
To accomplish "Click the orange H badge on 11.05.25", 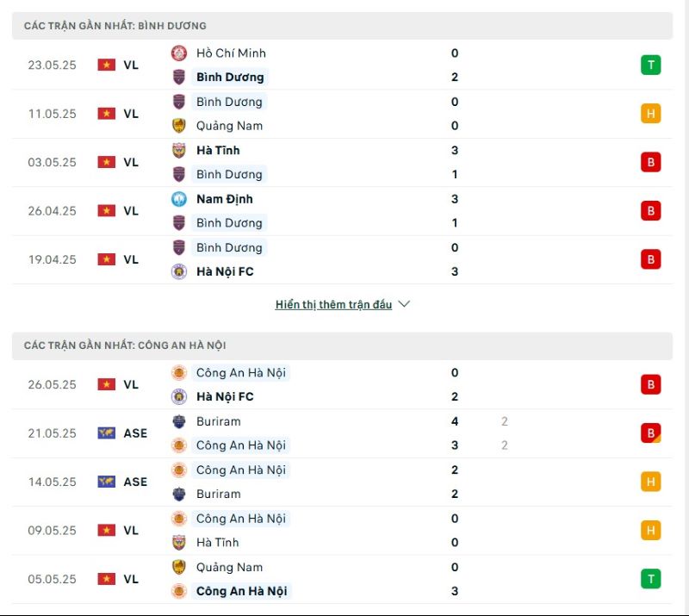I will click(650, 114).
